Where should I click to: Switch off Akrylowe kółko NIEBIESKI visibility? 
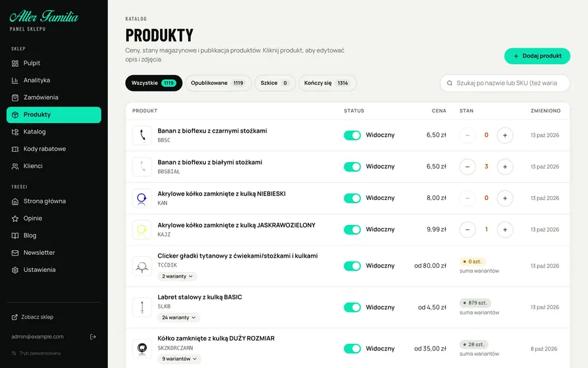[x=352, y=198]
